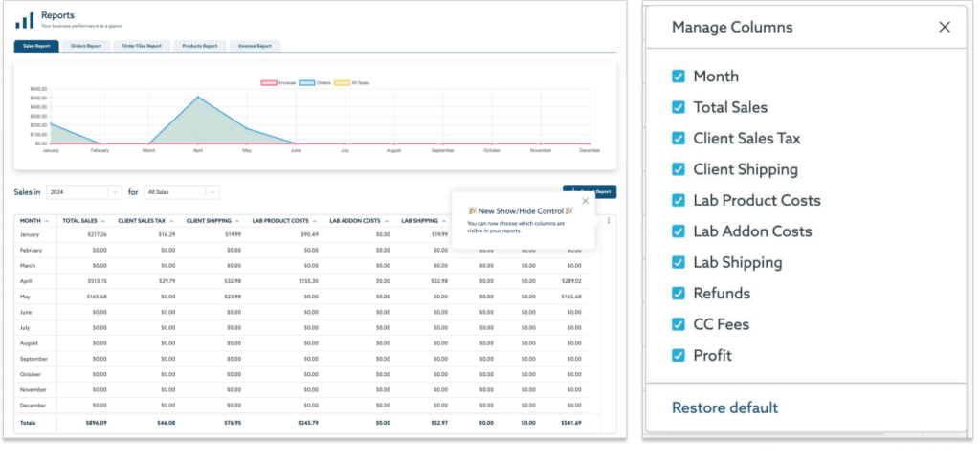Disable the Lab Product Costs column
This screenshot has height=462, width=980.
[x=679, y=201]
